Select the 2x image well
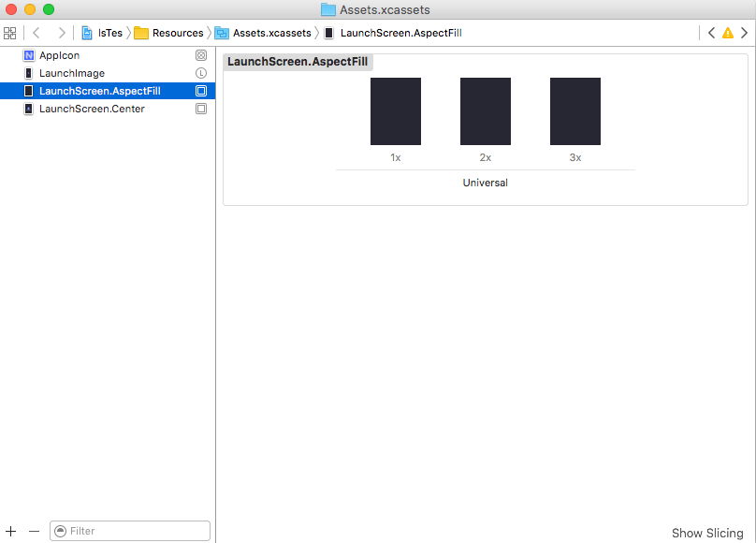This screenshot has height=543, width=756. [485, 111]
